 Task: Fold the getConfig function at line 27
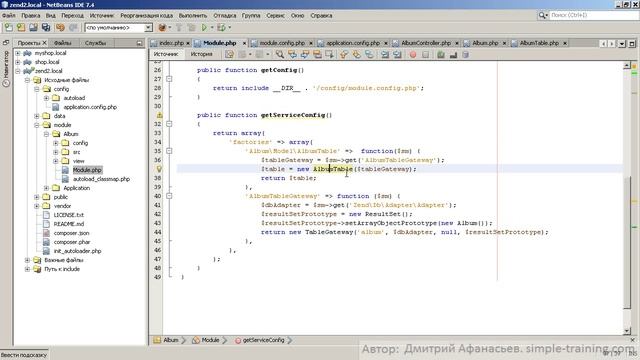point(169,79)
